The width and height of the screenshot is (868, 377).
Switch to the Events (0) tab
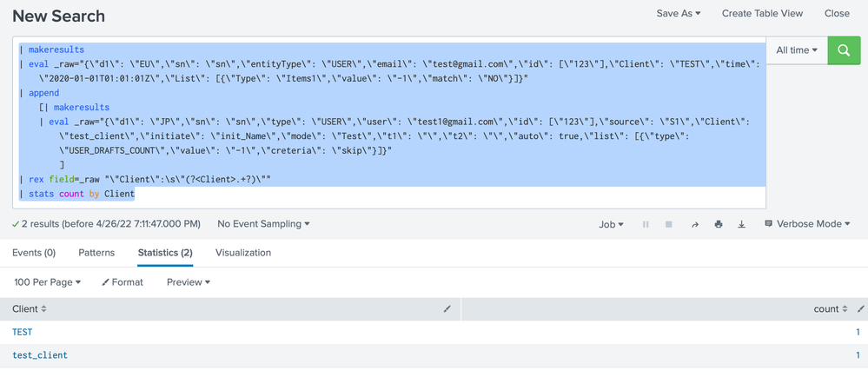tap(34, 253)
